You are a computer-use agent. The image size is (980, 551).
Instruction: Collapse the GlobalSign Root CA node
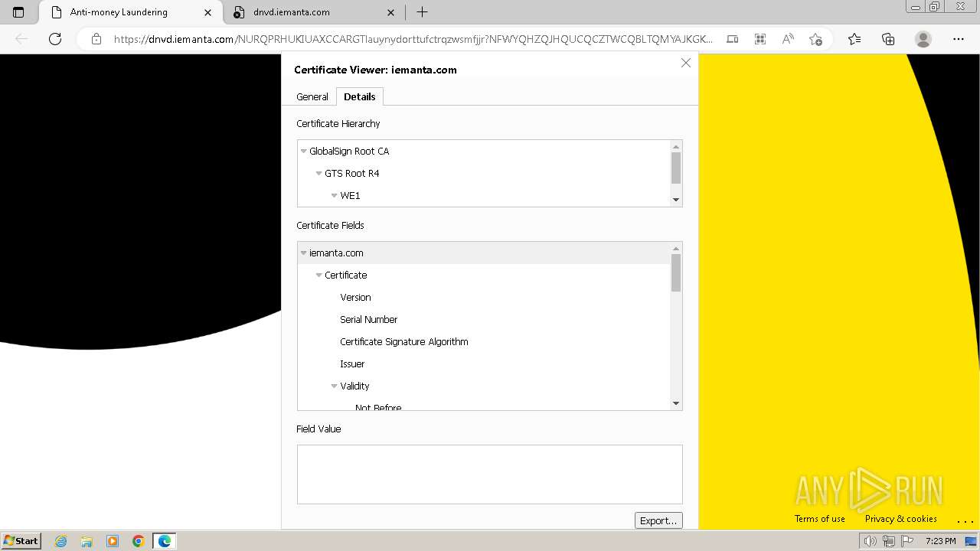click(x=304, y=152)
